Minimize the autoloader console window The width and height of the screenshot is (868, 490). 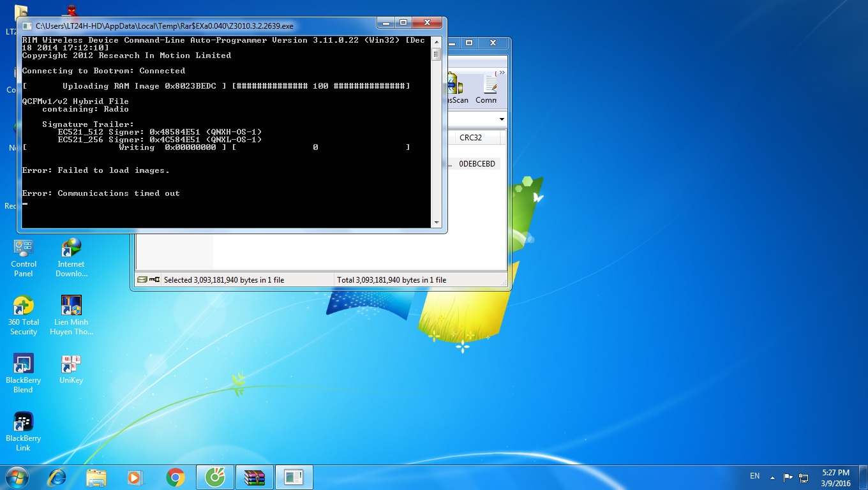[385, 23]
